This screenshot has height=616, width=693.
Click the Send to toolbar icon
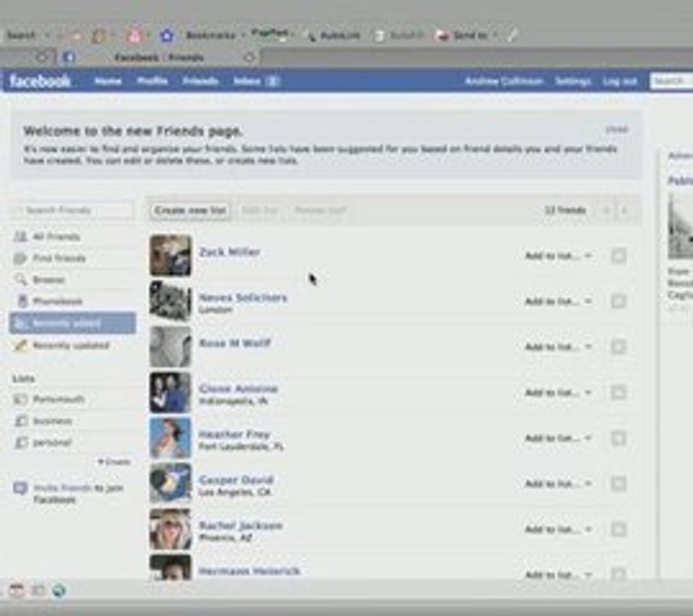tap(441, 35)
